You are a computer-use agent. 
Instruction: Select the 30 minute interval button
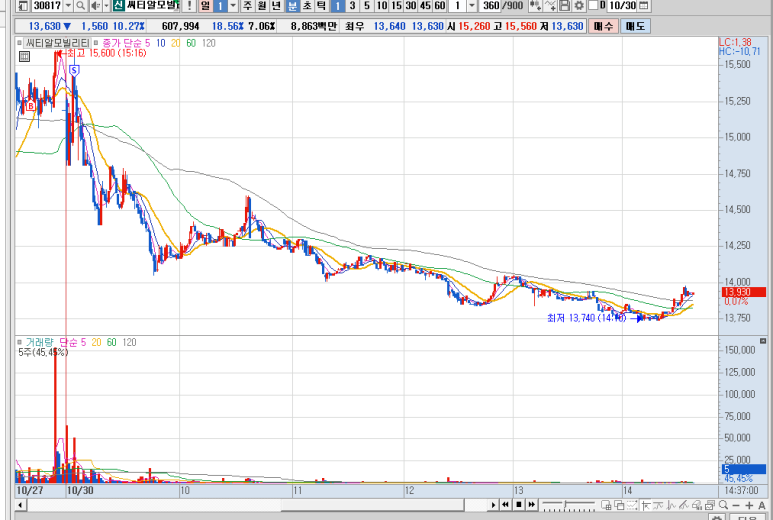click(x=411, y=5)
